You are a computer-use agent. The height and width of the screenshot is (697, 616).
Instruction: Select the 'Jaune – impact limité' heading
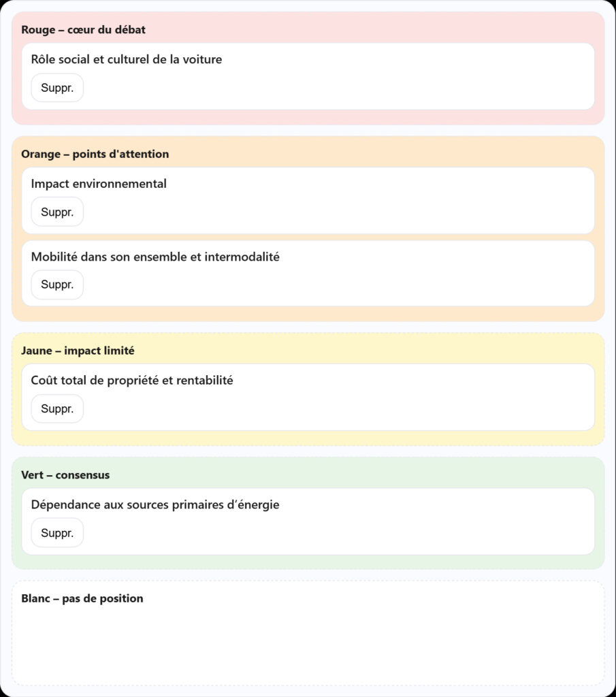point(78,351)
